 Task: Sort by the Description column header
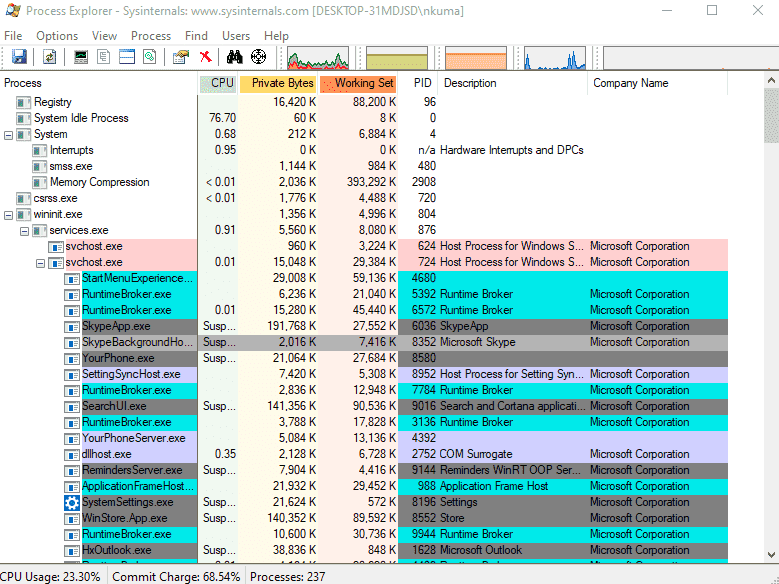click(x=512, y=83)
